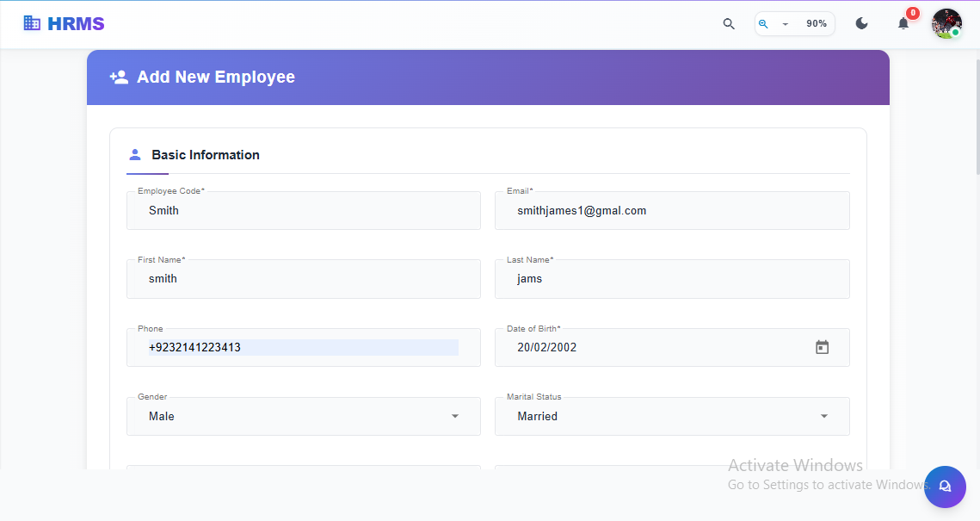Open notifications with the bell icon

(903, 24)
